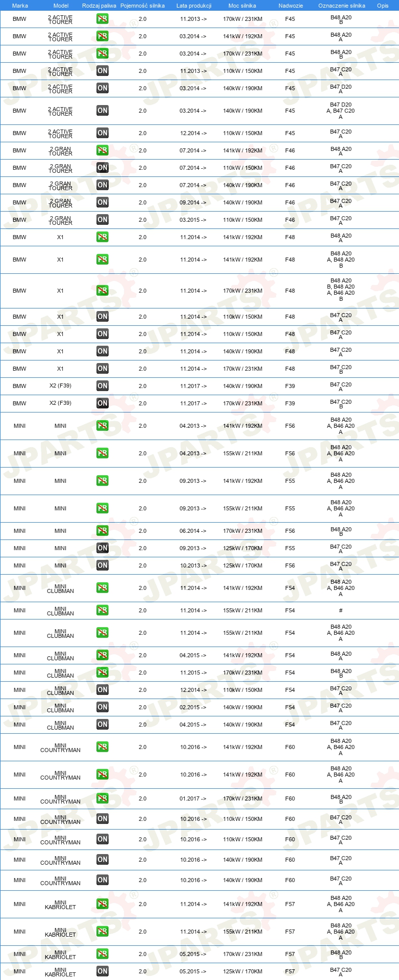Click the Nadwozie column header
The width and height of the screenshot is (399, 980).
[291, 6]
